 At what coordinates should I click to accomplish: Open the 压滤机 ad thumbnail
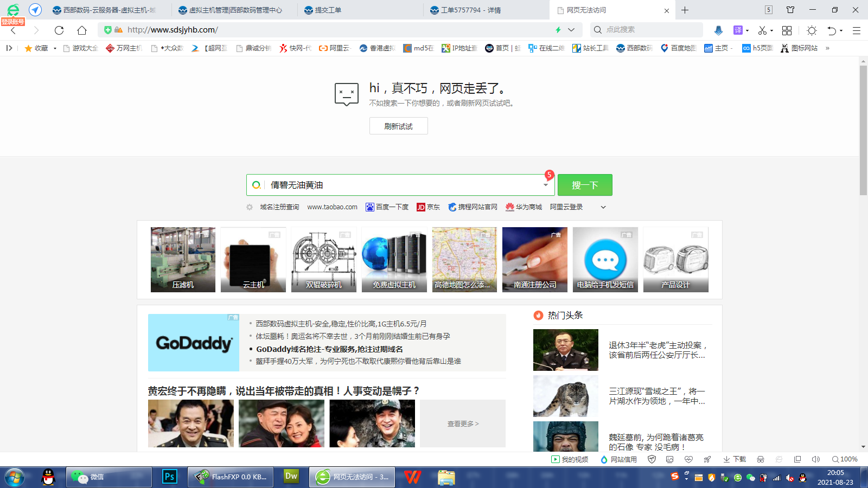183,260
